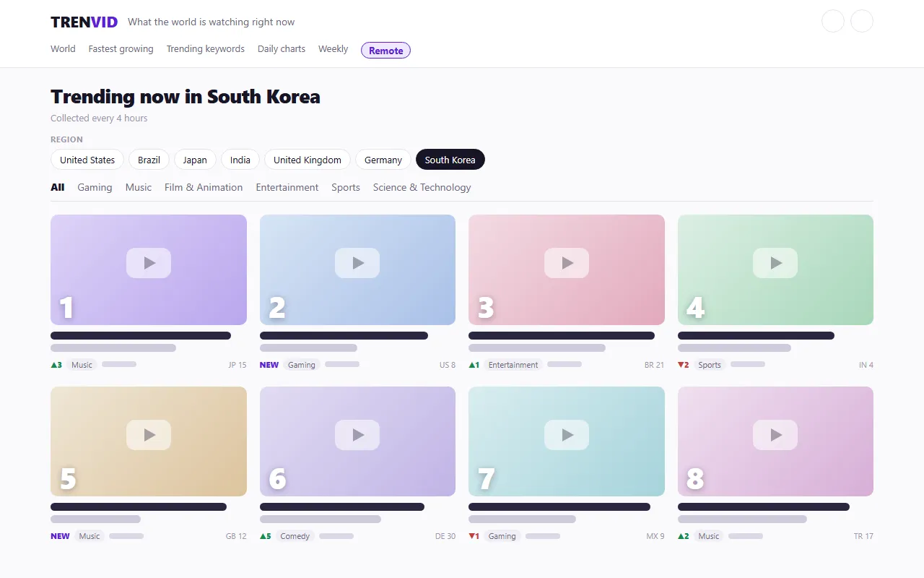
Task: Play the video ranked number 8
Action: click(x=775, y=435)
